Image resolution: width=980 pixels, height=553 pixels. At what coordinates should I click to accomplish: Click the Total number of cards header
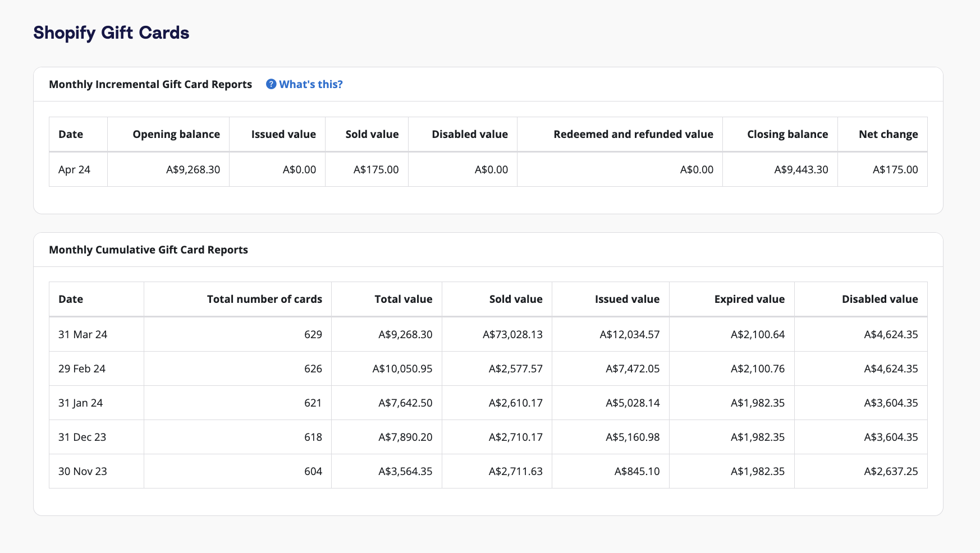click(x=237, y=299)
